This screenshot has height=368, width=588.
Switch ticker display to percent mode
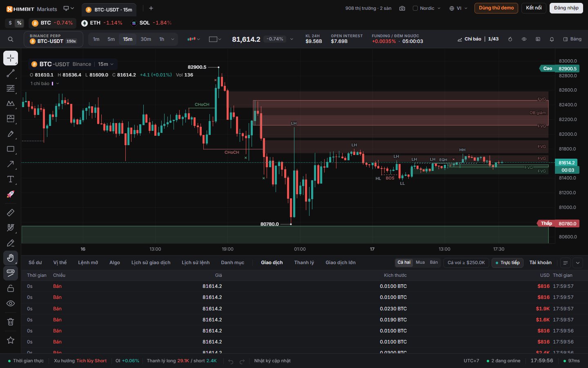click(19, 23)
